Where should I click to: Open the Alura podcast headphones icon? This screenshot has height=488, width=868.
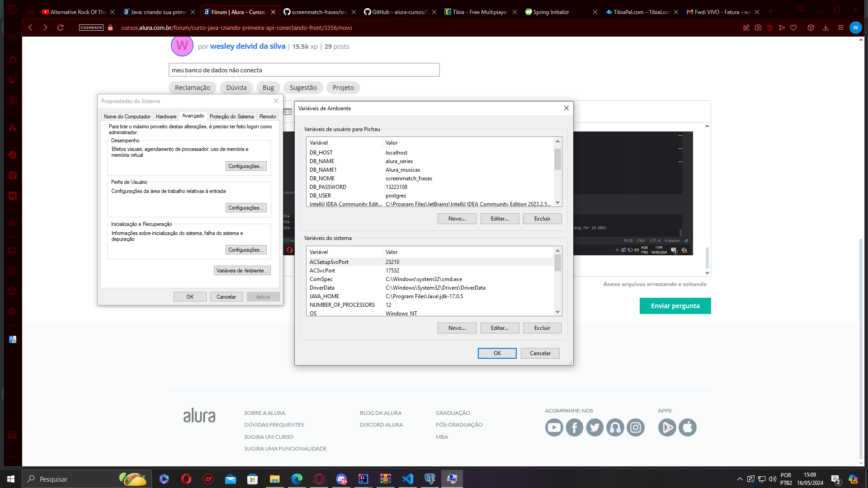[x=615, y=427]
